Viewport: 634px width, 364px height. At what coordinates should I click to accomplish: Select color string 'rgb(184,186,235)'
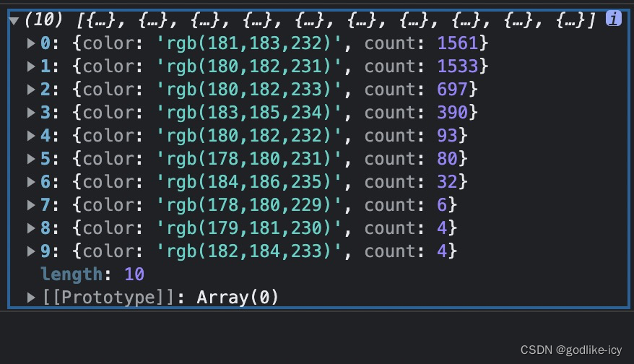tap(248, 182)
